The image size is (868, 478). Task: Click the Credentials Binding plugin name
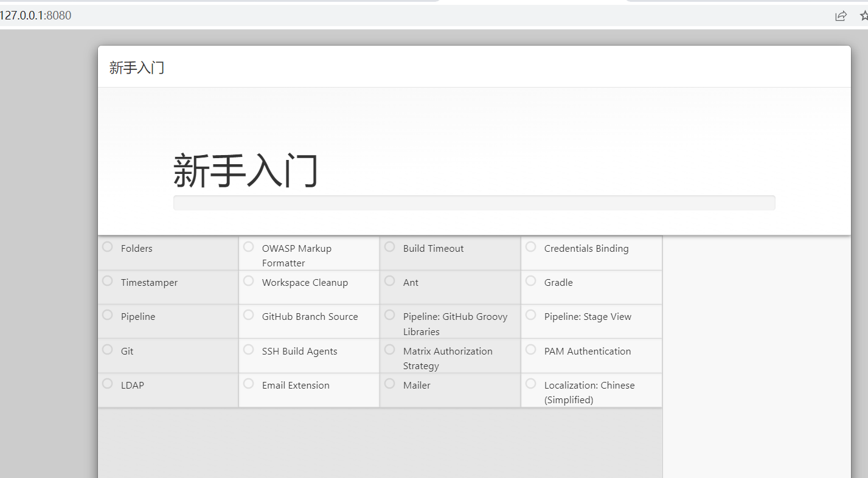tap(586, 248)
